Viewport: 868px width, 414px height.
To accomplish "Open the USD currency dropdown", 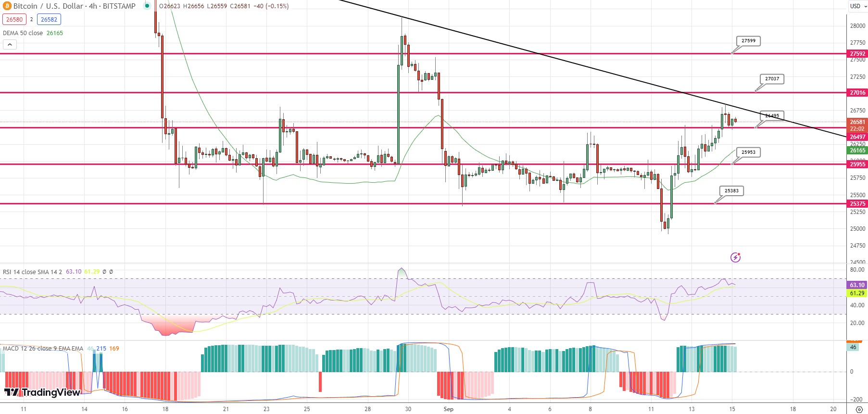I will pos(855,6).
